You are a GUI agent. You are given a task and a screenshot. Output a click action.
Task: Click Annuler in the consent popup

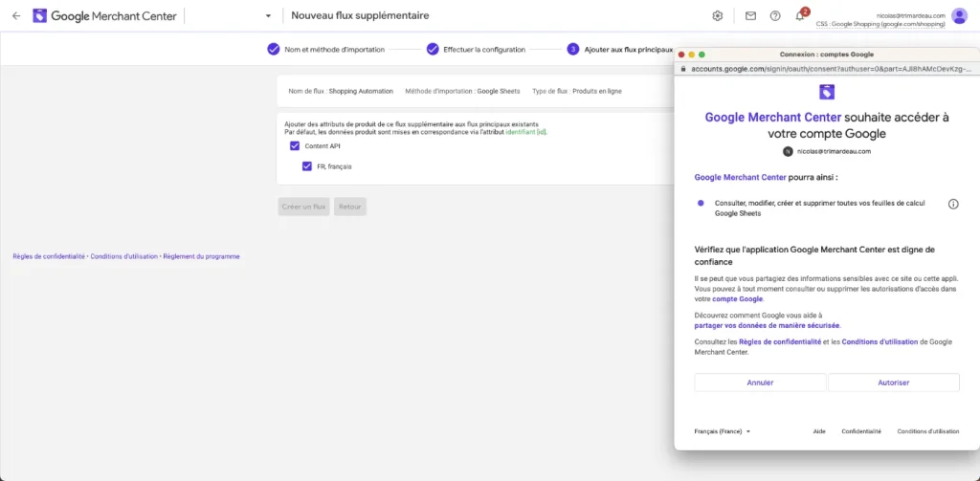point(760,383)
